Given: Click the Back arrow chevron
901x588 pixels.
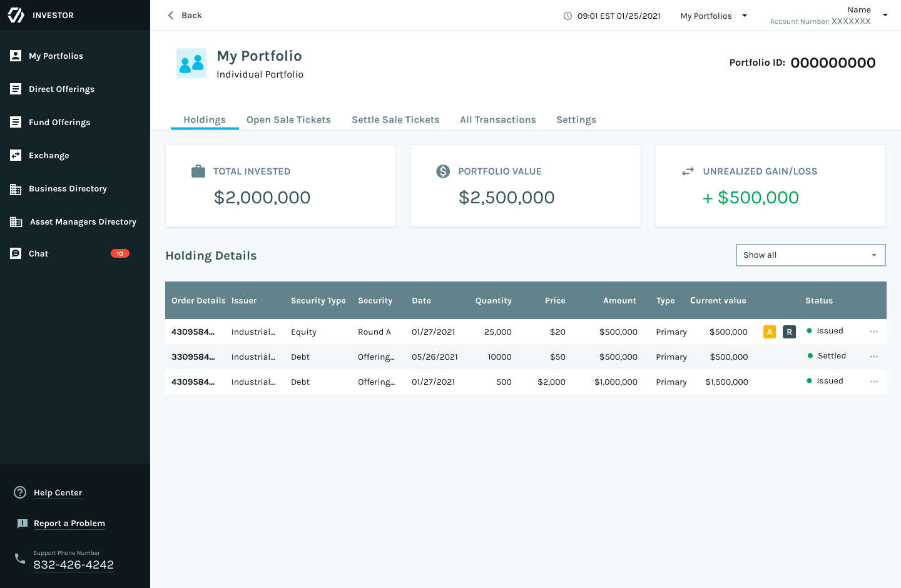Looking at the screenshot, I should (170, 15).
